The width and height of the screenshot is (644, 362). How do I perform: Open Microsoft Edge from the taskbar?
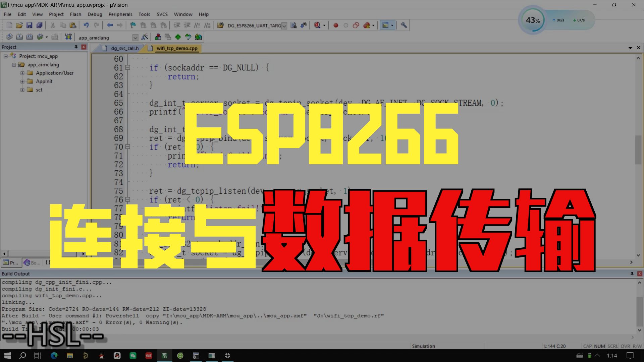[54, 356]
